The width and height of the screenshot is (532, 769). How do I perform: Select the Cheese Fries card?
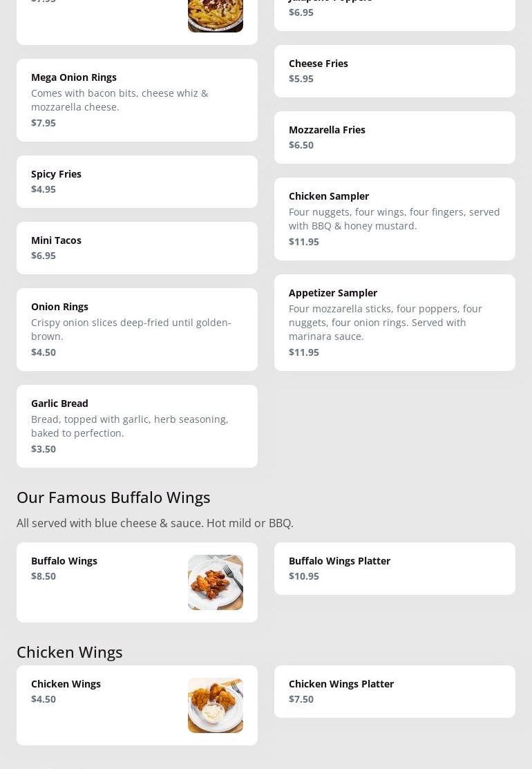pos(395,71)
